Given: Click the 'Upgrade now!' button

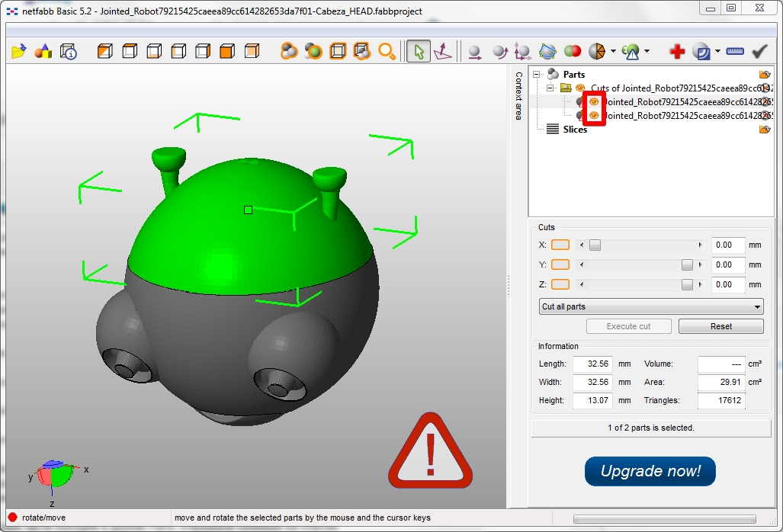Looking at the screenshot, I should coord(650,471).
